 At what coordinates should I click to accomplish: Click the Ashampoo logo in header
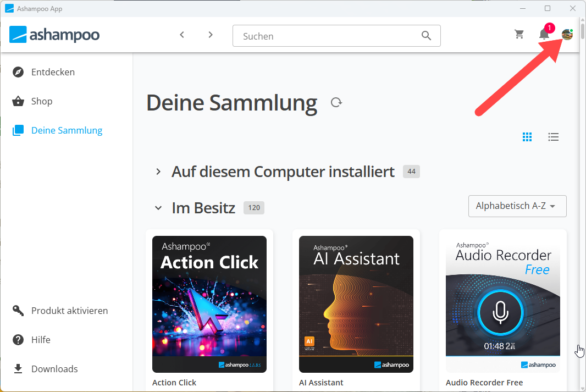coord(54,35)
